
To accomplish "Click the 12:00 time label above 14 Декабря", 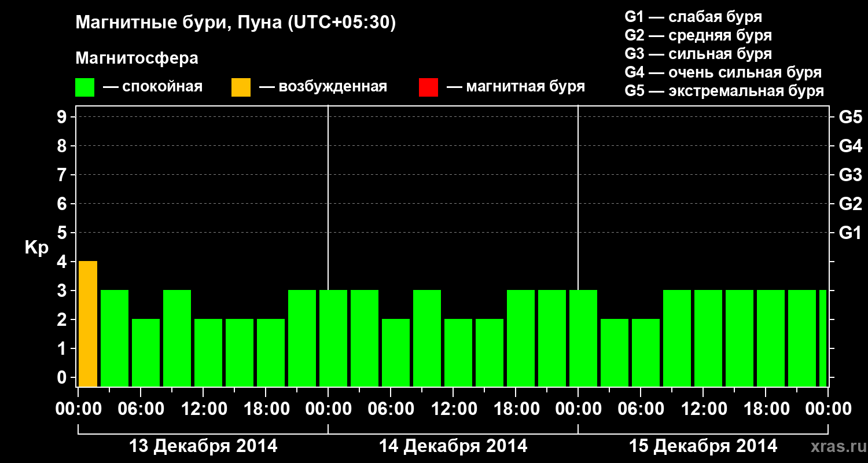I will (453, 409).
